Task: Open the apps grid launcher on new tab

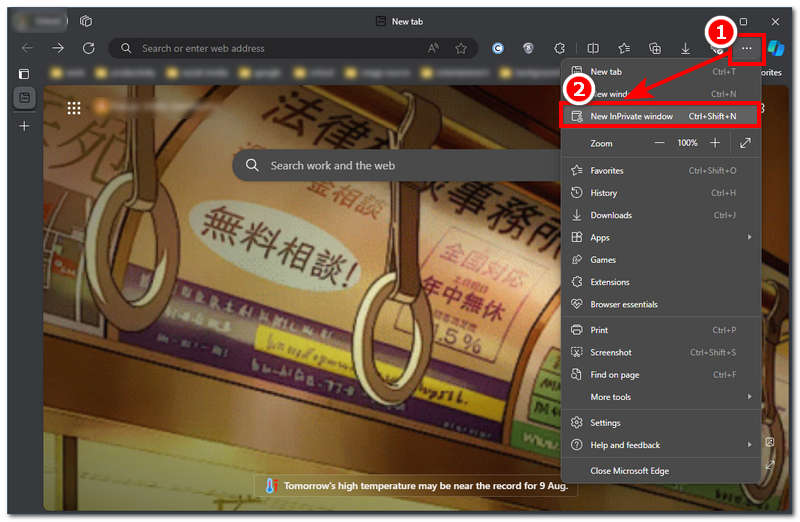Action: click(x=74, y=108)
